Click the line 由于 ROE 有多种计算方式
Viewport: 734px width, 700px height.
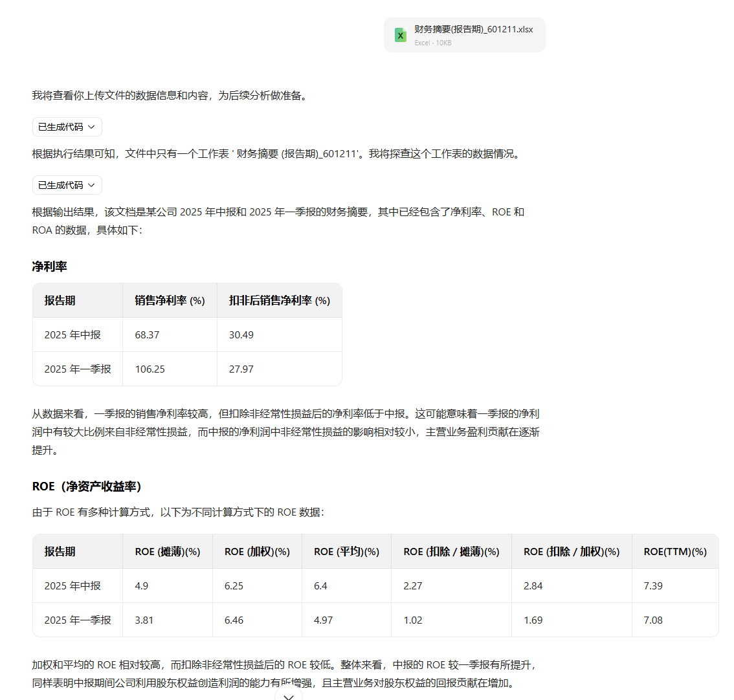[178, 512]
